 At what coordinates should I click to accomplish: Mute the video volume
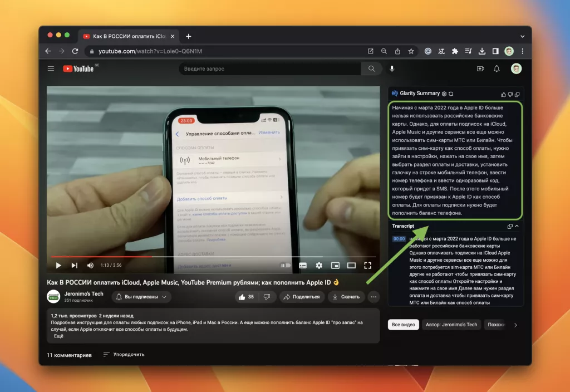point(90,266)
